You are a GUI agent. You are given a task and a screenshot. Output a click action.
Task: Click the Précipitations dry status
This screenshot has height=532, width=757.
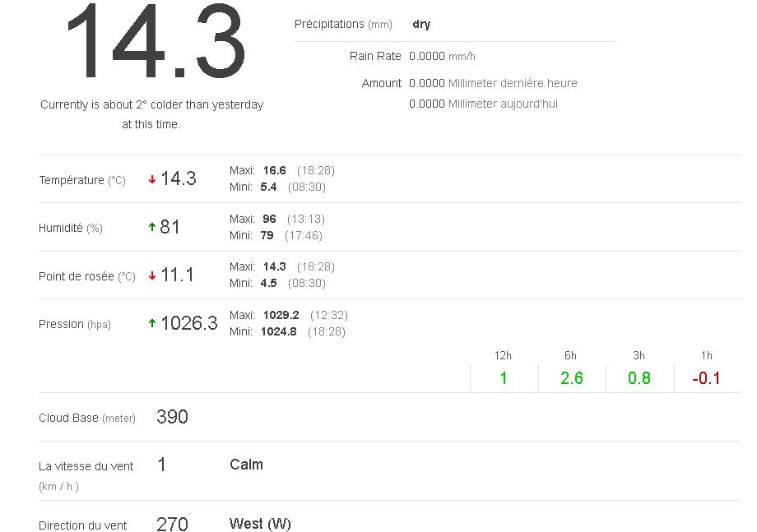click(x=421, y=25)
